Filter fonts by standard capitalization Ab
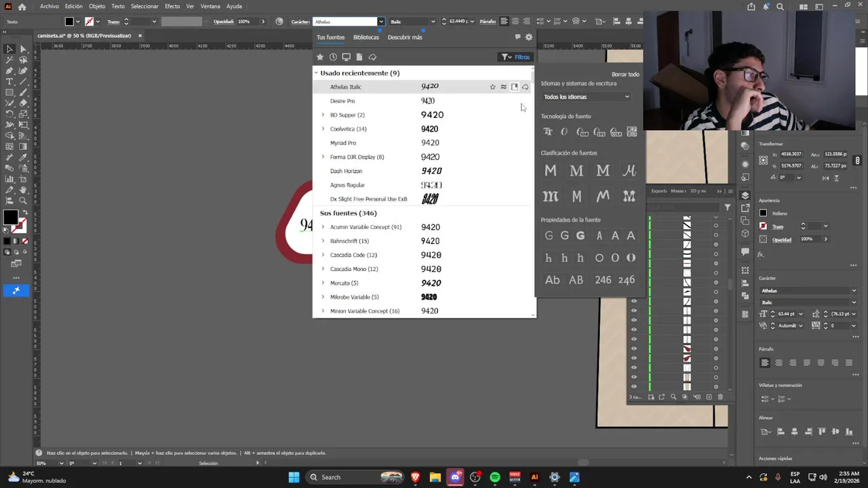The image size is (868, 488). pos(553,280)
